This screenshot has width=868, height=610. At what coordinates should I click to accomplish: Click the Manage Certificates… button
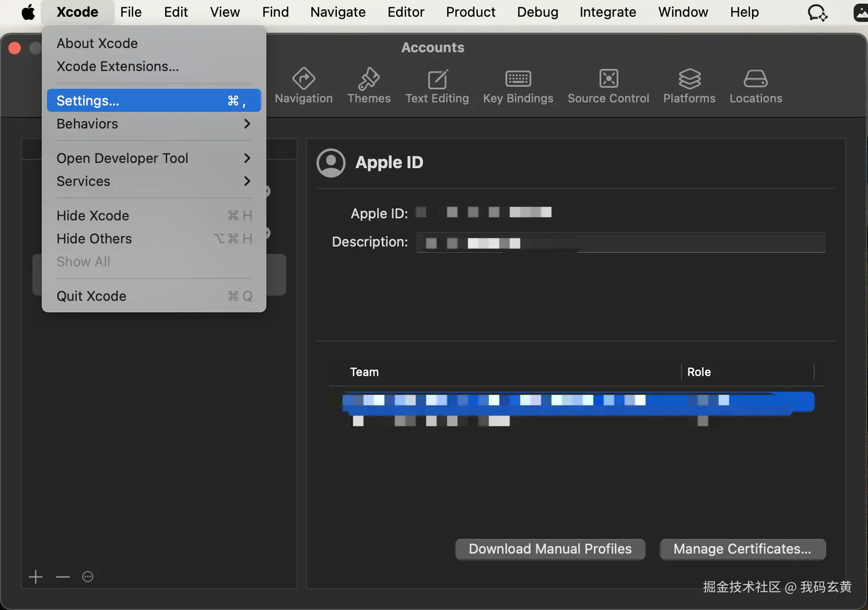742,549
